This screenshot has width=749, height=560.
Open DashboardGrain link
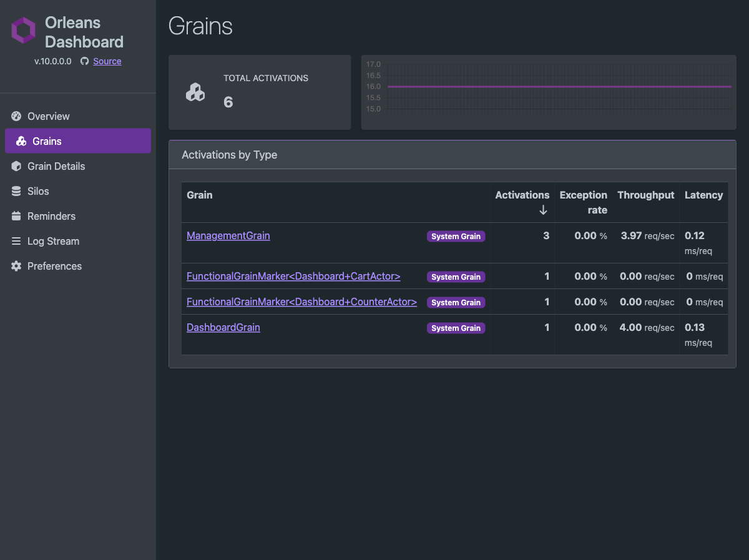point(223,327)
